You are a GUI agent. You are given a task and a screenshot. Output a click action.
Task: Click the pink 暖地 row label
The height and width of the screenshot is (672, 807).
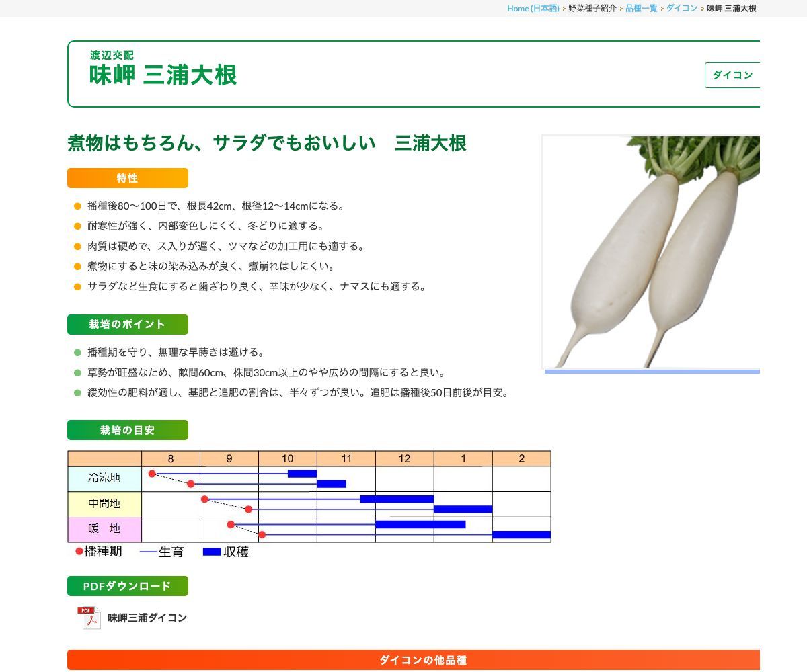(x=104, y=529)
